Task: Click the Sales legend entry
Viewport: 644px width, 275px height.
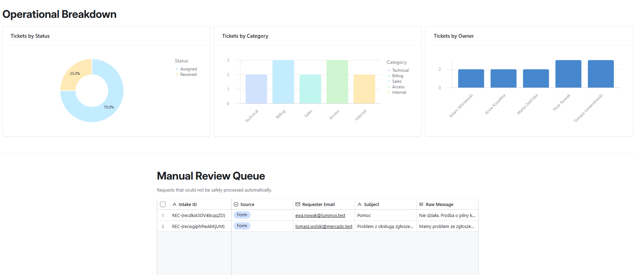Action: pos(394,81)
